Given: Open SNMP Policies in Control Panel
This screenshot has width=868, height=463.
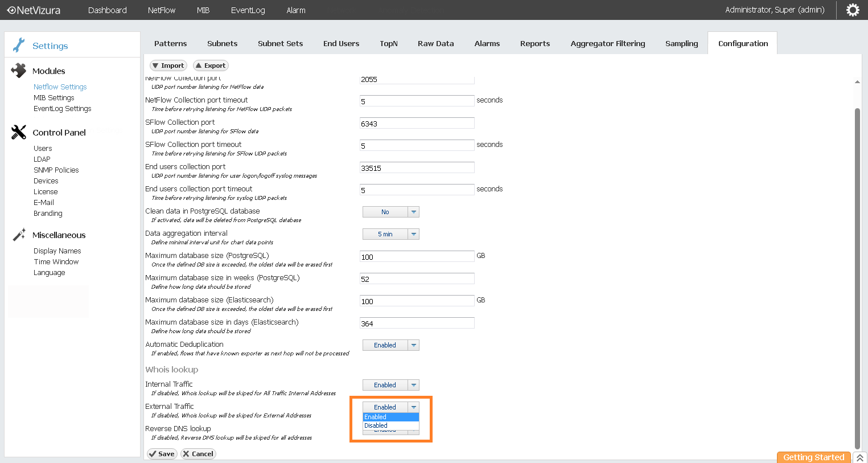Looking at the screenshot, I should click(56, 170).
